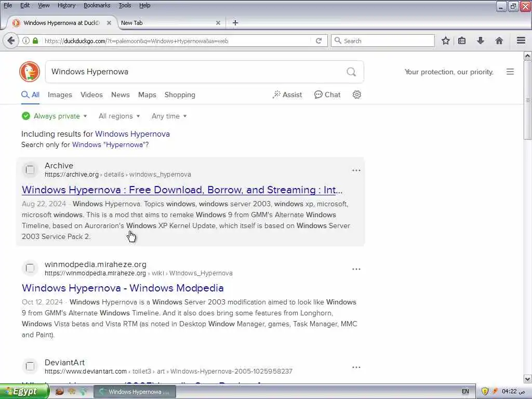Search only for Windows "Hypernowa" link
Screen dimensions: 532x399
tap(110, 144)
